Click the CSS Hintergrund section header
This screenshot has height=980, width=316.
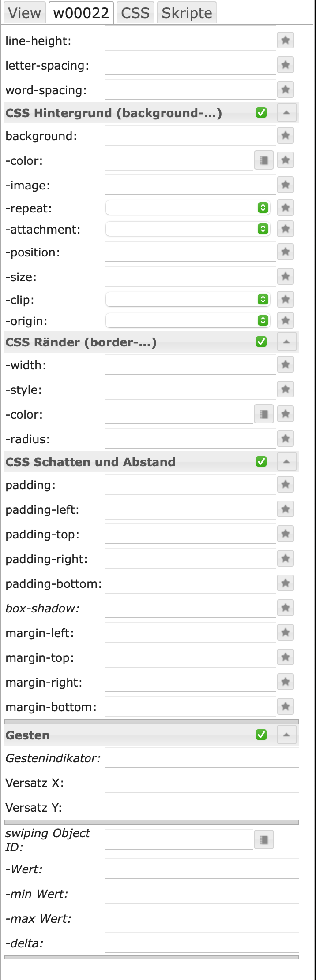113,113
